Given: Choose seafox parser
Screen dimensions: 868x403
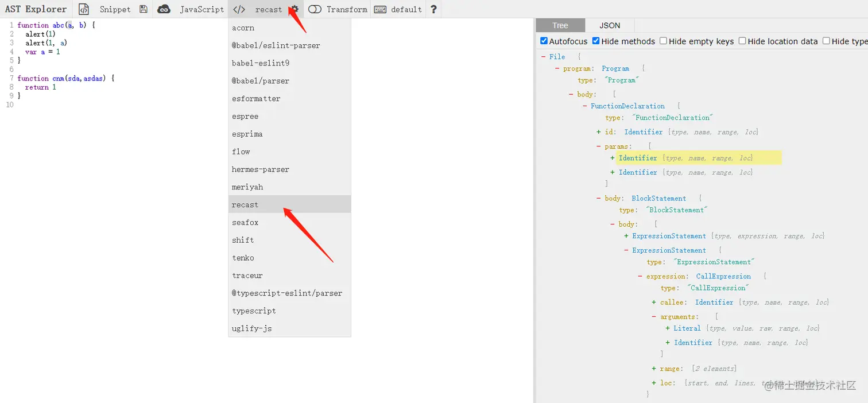Looking at the screenshot, I should pos(289,222).
